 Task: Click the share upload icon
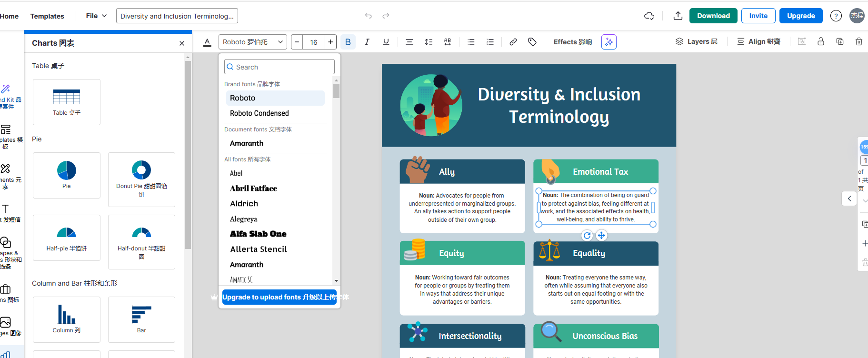(678, 16)
